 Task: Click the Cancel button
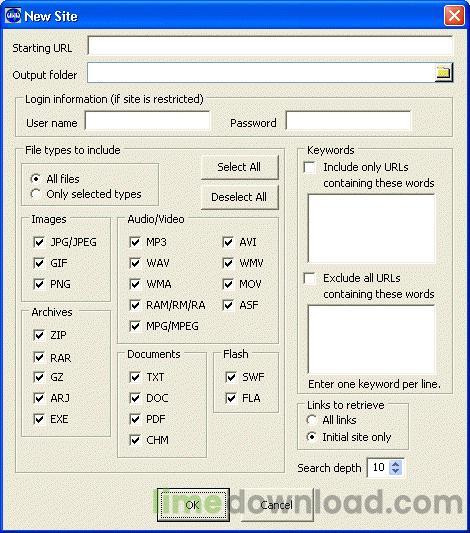coord(277,505)
